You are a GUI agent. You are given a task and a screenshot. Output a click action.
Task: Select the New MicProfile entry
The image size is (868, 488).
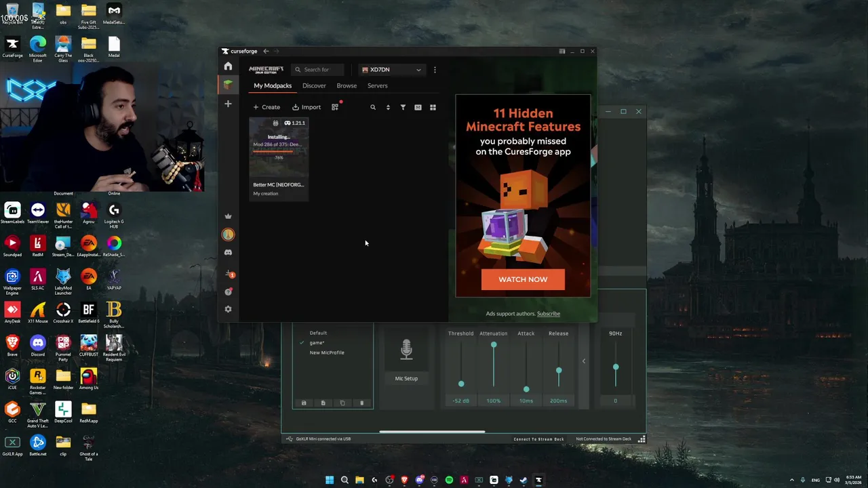(327, 352)
